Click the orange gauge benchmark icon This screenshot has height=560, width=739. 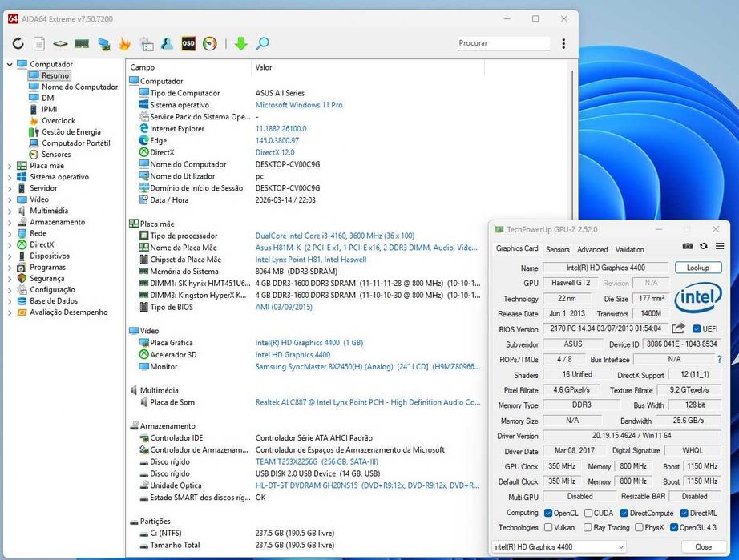pyautogui.click(x=210, y=43)
